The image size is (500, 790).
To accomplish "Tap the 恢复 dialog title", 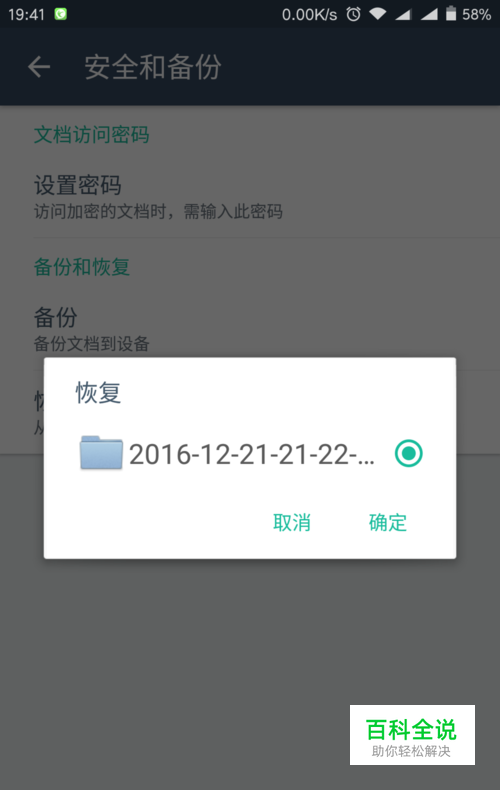I will point(98,392).
